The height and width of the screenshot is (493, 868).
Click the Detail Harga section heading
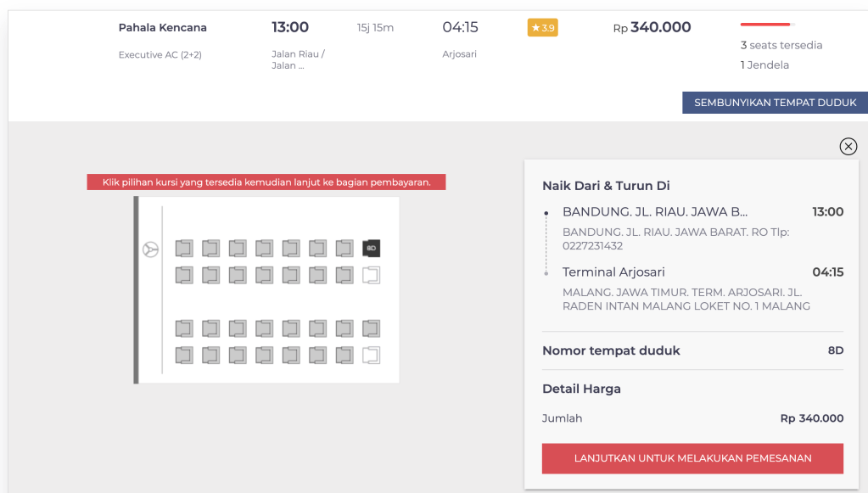click(581, 389)
